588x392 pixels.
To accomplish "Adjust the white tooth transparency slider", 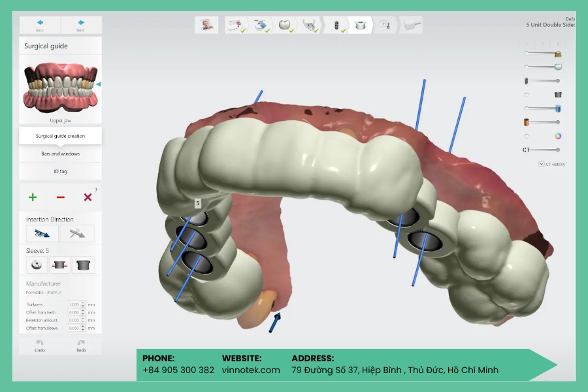I will point(543,67).
